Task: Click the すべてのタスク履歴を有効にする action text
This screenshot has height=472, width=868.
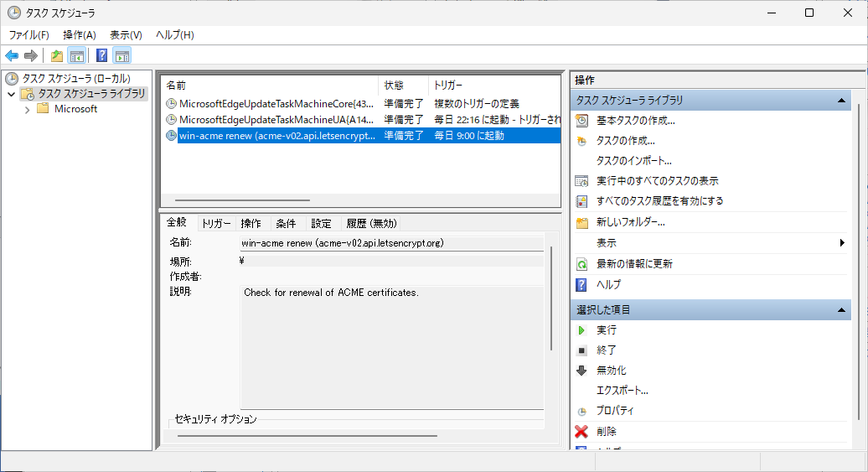Action: tap(660, 201)
